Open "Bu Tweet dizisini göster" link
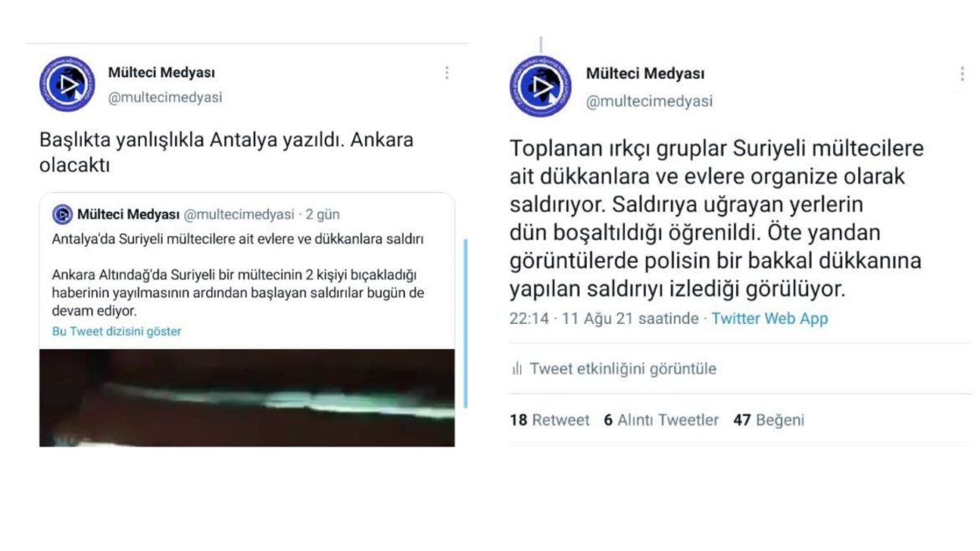The image size is (980, 551). coord(117,331)
